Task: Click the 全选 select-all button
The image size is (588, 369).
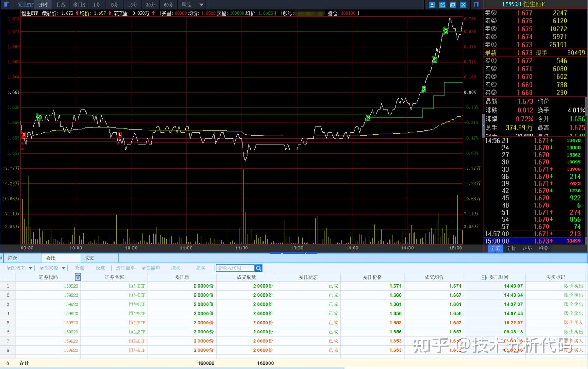Action: (79, 268)
